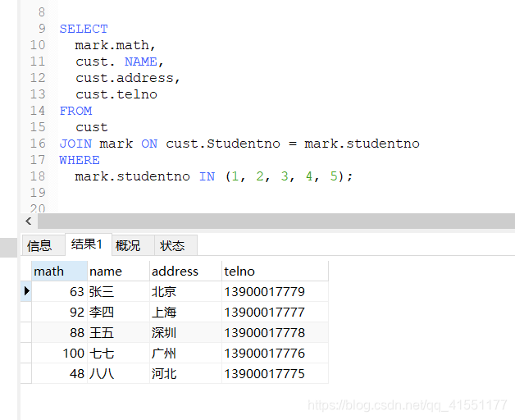Open the 概况 tab
Viewport: 515px width, 420px height.
coord(133,245)
